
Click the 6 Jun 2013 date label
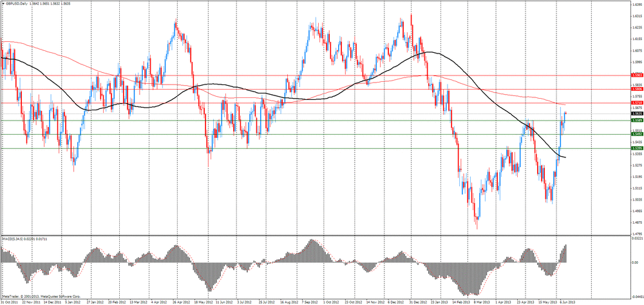click(567, 301)
